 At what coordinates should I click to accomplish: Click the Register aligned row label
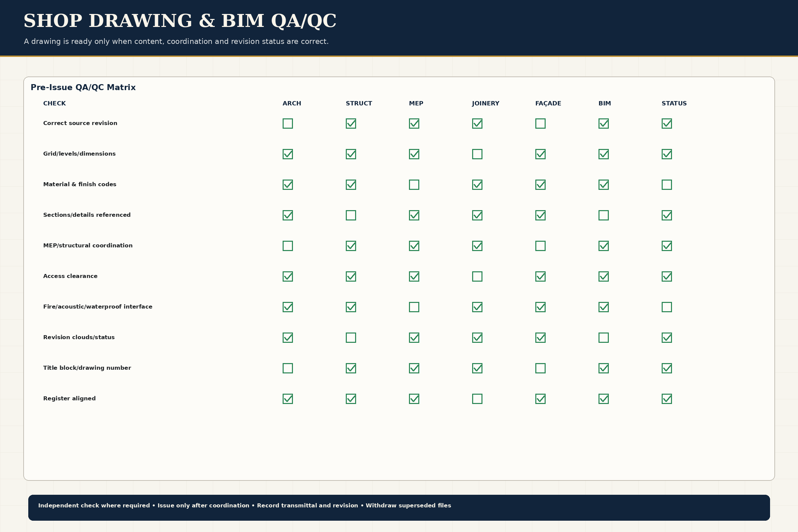[x=69, y=398]
